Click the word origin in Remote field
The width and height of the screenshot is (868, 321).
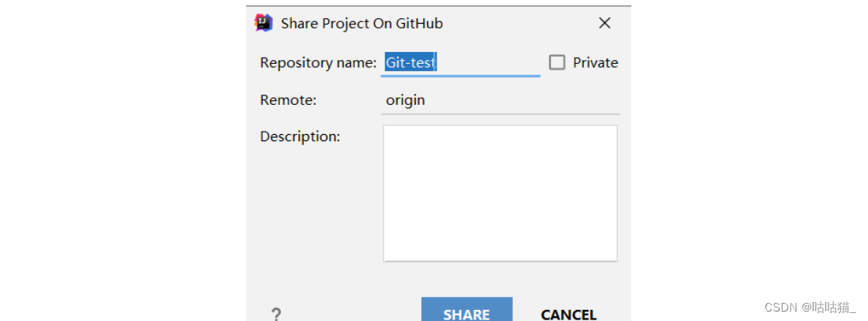406,101
